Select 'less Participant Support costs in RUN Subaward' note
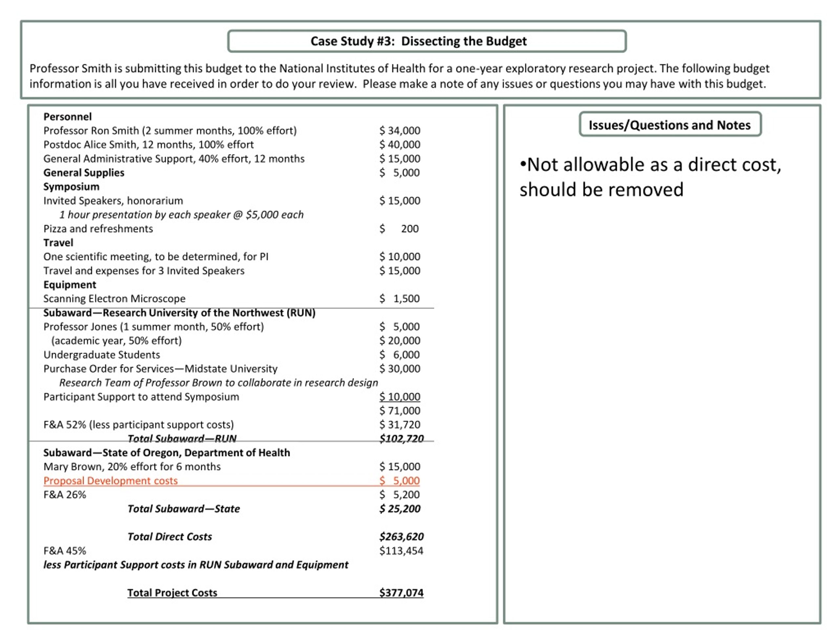 point(196,565)
